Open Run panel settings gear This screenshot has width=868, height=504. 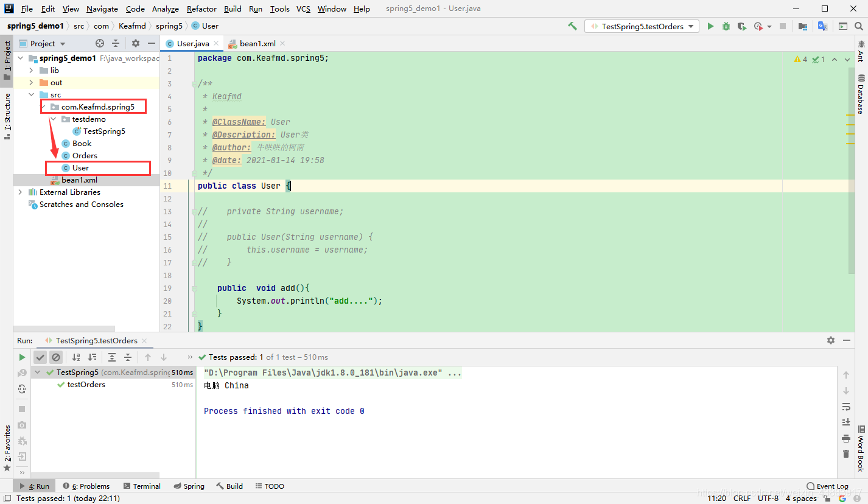(x=831, y=340)
